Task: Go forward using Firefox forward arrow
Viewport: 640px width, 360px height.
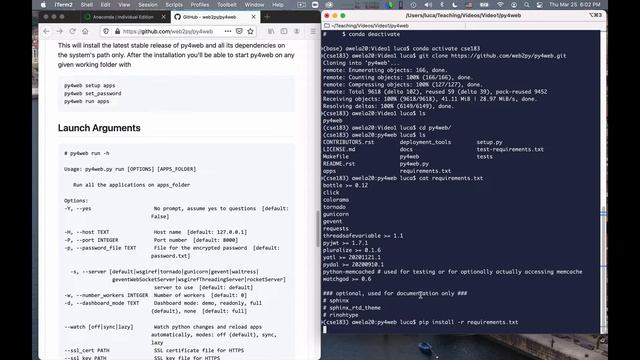Action: 60,31
